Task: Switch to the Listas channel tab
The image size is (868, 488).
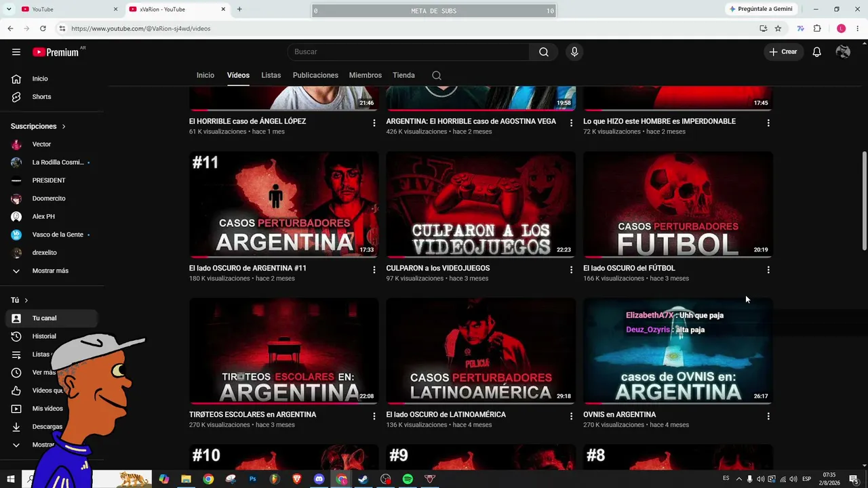Action: (x=271, y=75)
